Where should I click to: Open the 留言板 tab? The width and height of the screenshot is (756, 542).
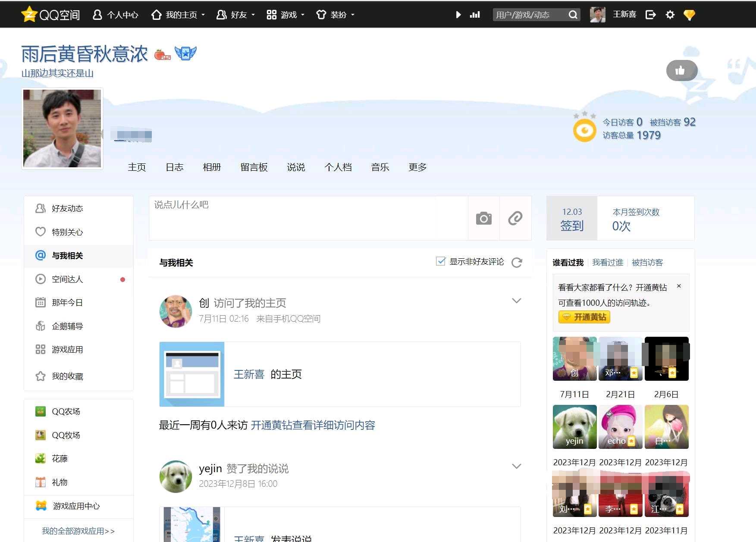click(254, 167)
